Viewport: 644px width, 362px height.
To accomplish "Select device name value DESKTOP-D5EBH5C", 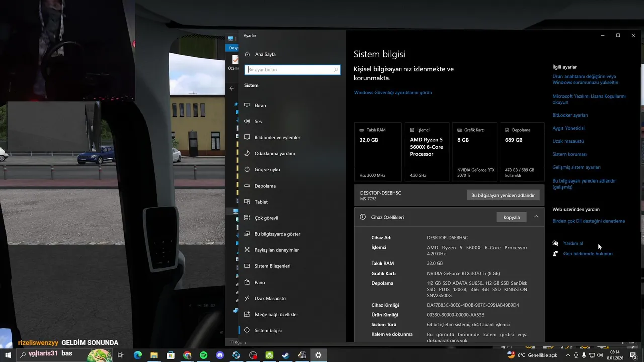I will pos(447,238).
